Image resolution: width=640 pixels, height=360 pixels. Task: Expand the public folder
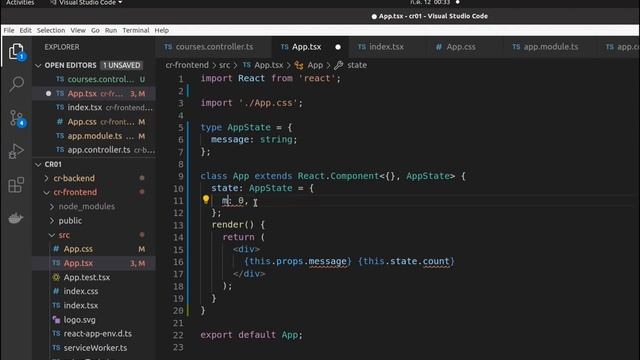tap(52, 221)
